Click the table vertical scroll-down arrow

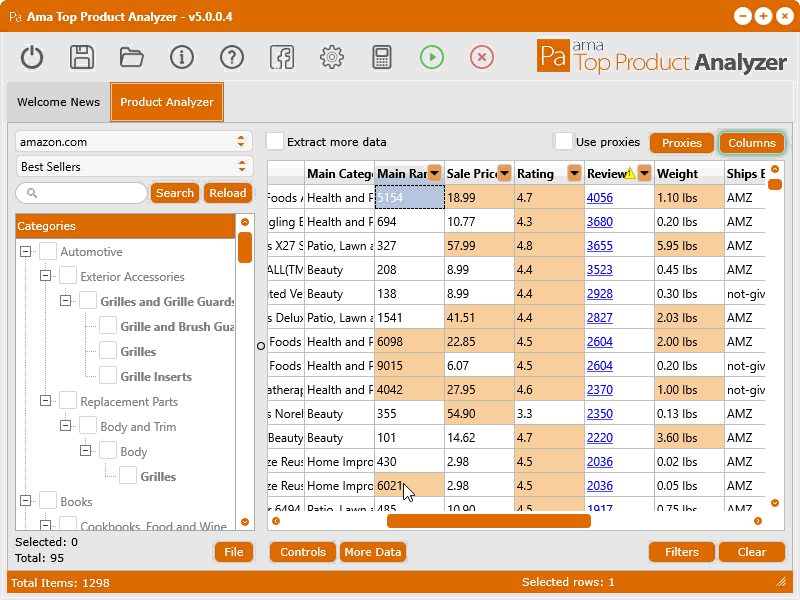click(x=775, y=503)
